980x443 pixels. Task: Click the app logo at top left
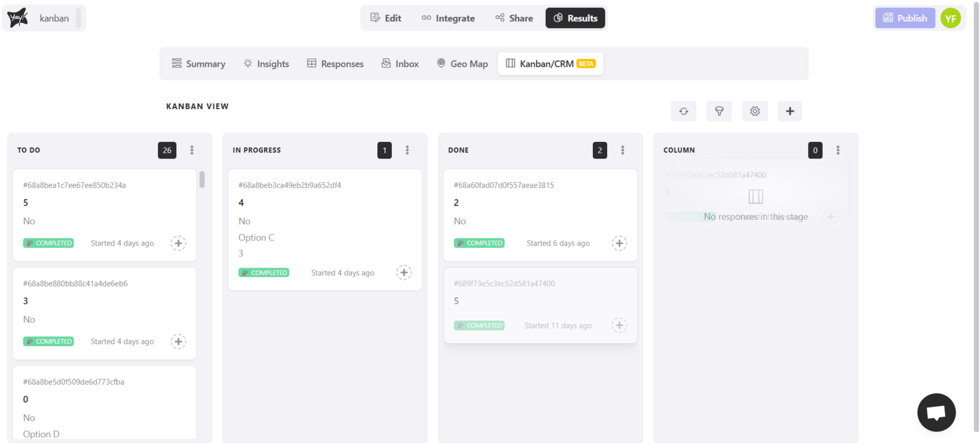pos(18,18)
